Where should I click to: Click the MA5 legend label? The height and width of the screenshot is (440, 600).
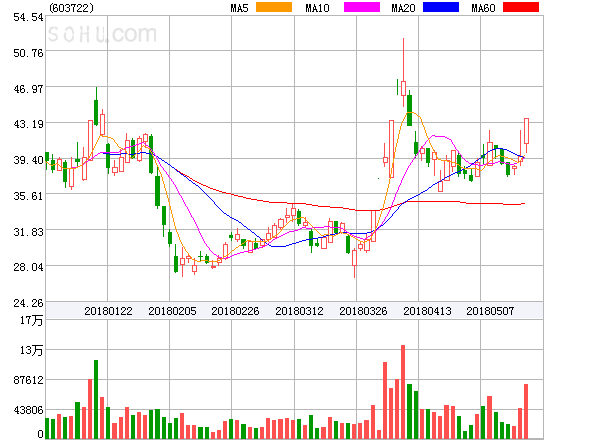[240, 8]
